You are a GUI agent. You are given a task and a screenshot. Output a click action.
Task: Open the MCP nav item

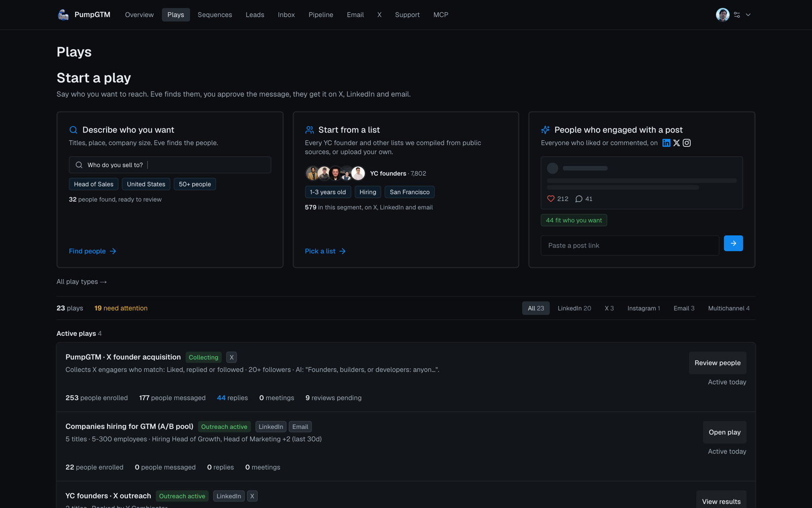[x=441, y=15]
